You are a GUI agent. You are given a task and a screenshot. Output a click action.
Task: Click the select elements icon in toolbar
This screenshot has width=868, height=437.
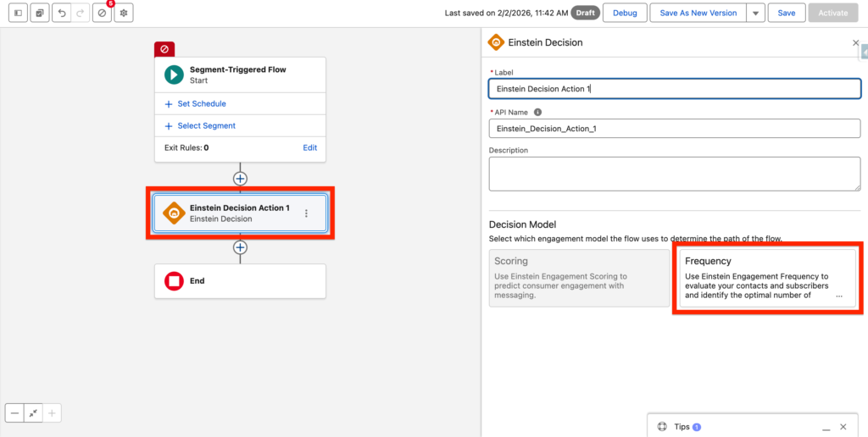point(40,14)
